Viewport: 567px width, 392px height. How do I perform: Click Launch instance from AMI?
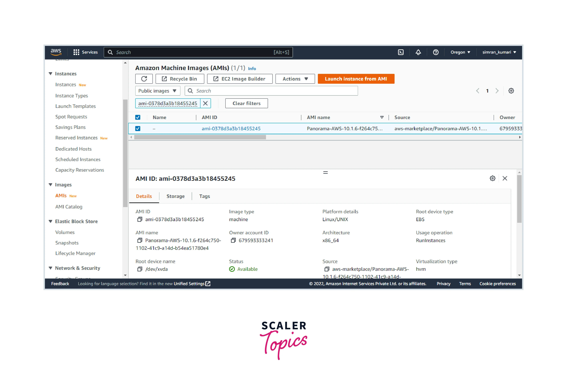coord(356,79)
